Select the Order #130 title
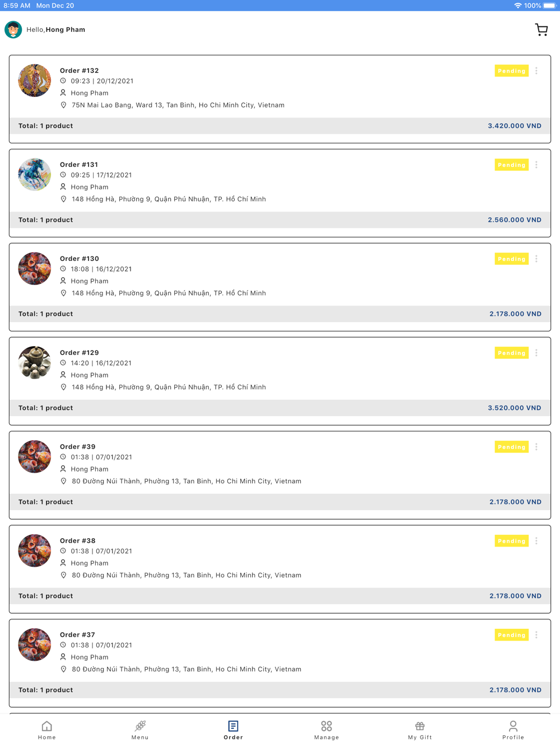The height and width of the screenshot is (747, 560). coord(80,259)
